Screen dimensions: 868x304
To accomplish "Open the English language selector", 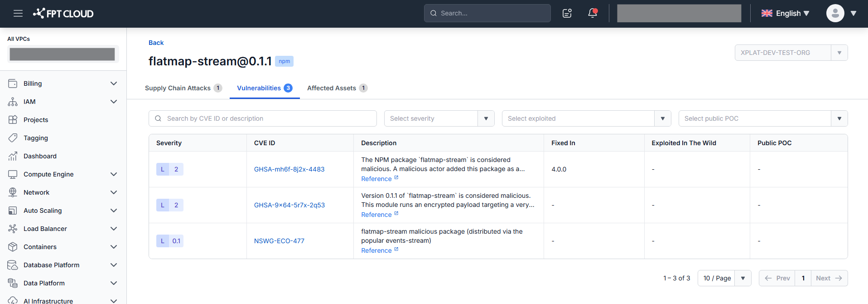I will [786, 13].
